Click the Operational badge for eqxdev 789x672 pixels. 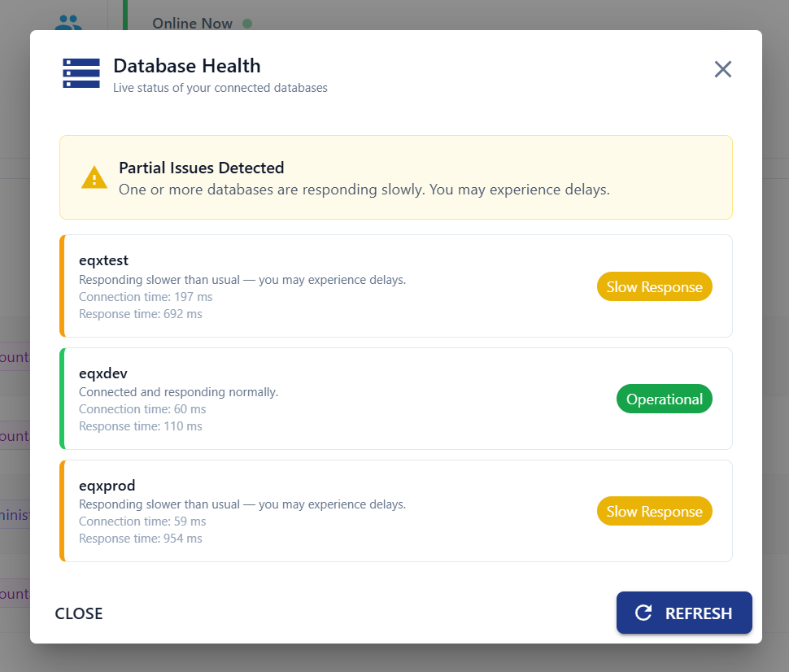coord(664,399)
